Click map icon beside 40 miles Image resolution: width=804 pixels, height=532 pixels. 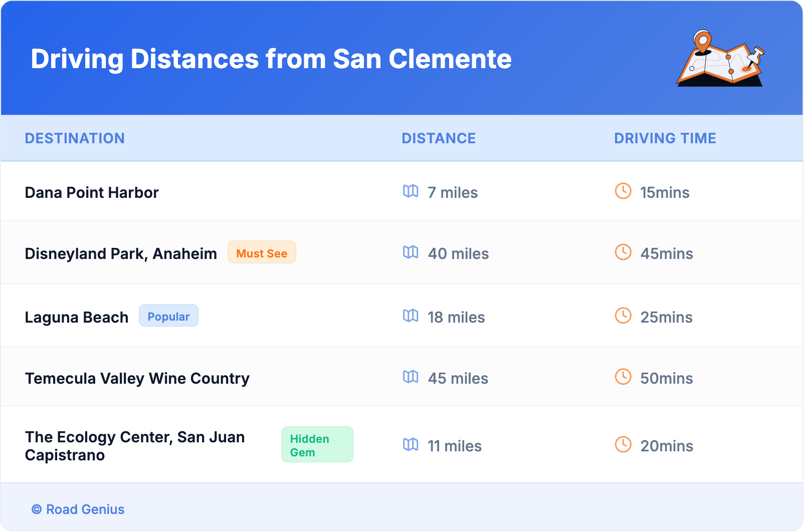click(x=411, y=252)
